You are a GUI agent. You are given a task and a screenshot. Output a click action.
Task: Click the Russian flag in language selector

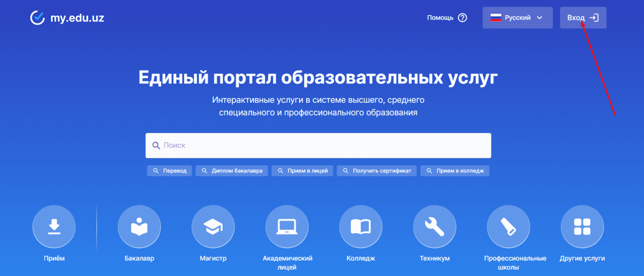pos(496,18)
